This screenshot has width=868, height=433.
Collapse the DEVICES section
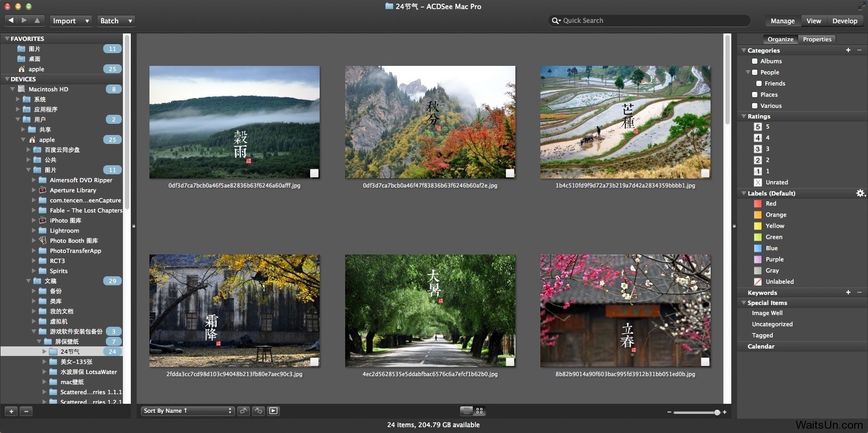pyautogui.click(x=7, y=79)
